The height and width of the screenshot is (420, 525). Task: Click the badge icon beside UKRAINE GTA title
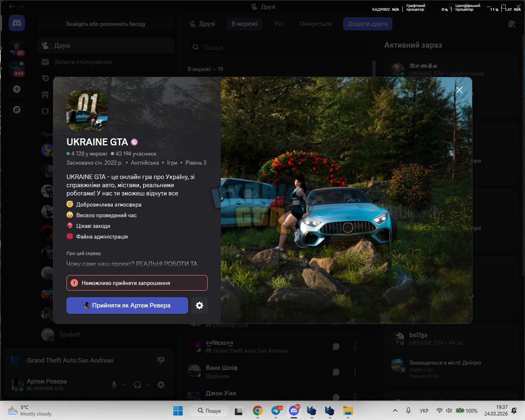(x=134, y=142)
